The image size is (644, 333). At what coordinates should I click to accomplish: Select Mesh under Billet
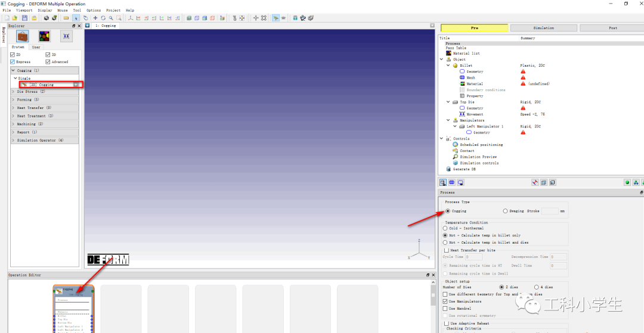[x=470, y=77]
